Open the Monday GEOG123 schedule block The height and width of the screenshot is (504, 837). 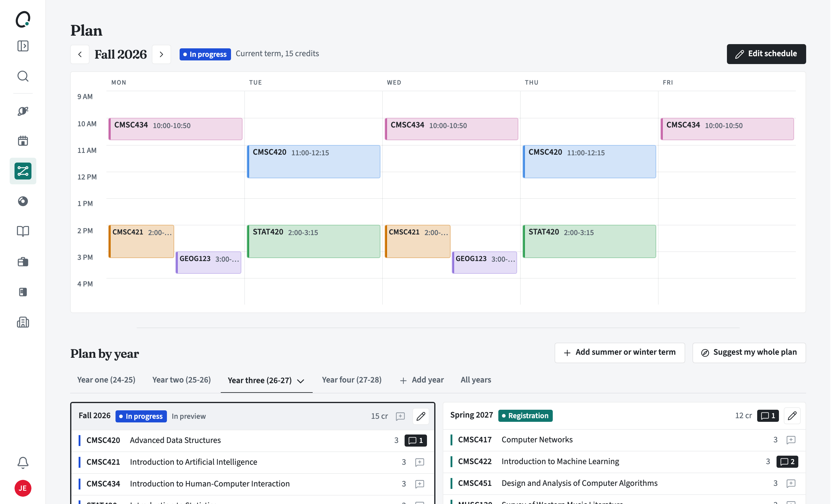point(208,262)
